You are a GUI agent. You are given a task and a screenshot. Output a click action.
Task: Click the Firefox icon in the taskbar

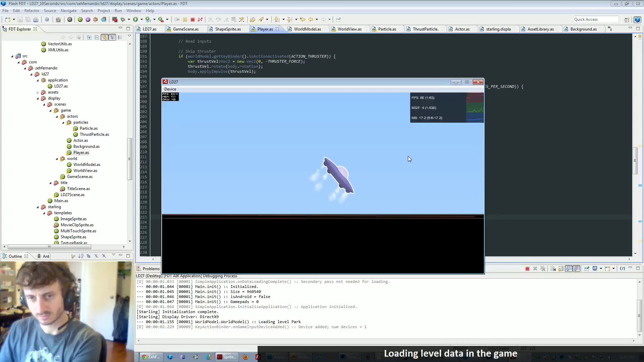coord(246,357)
